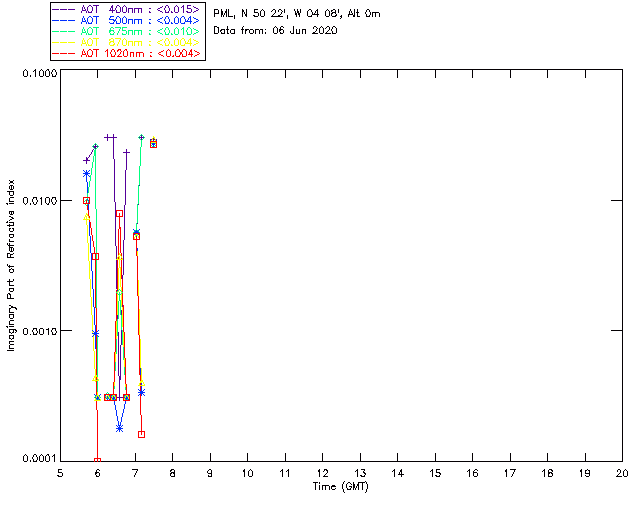Click the station title text starting with PML
The image size is (640, 512).
coord(297,14)
